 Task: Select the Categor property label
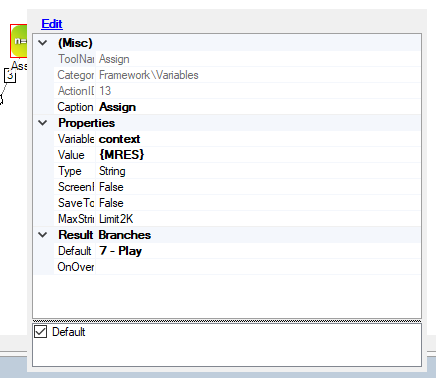tap(75, 75)
